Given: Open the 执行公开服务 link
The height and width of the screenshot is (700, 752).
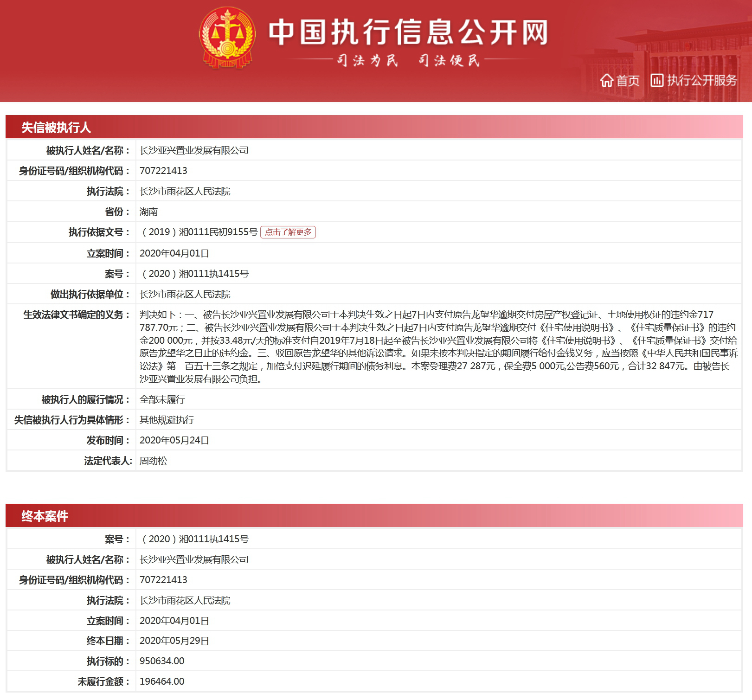Looking at the screenshot, I should [x=702, y=81].
